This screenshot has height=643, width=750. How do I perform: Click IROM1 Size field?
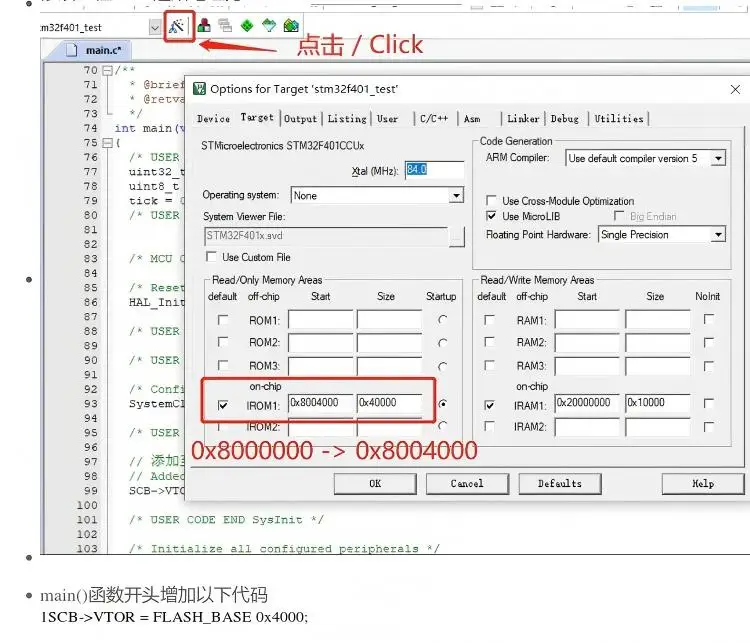(x=389, y=403)
